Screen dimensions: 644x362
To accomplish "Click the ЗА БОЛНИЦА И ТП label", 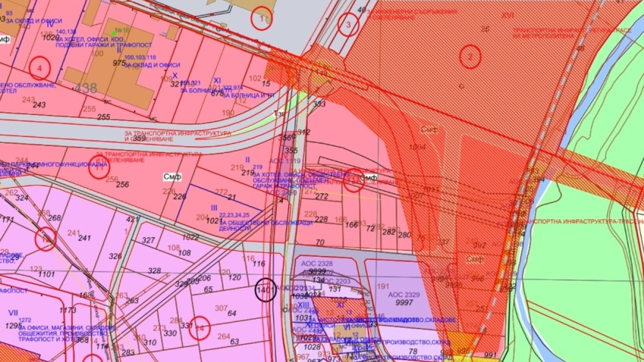I will (x=248, y=96).
